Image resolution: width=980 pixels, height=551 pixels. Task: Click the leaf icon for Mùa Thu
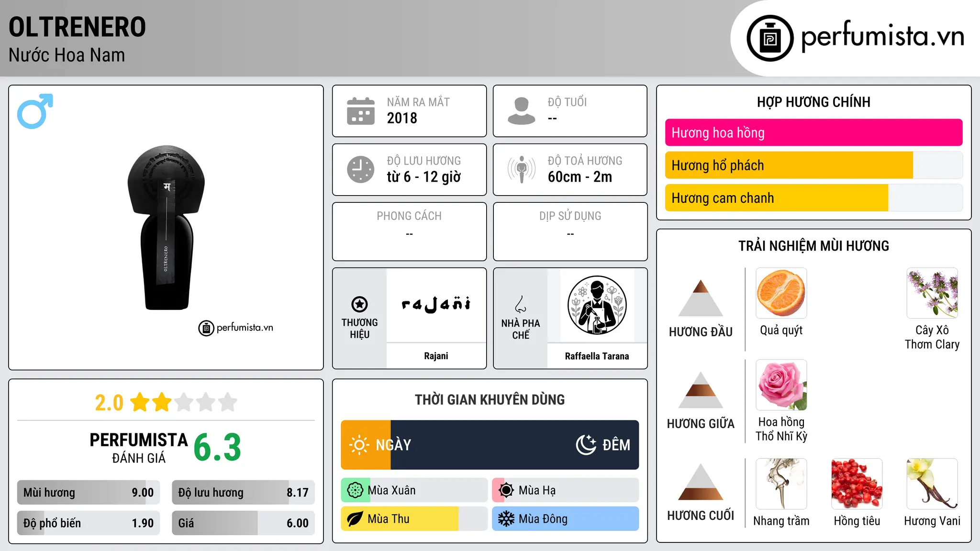[x=355, y=519]
